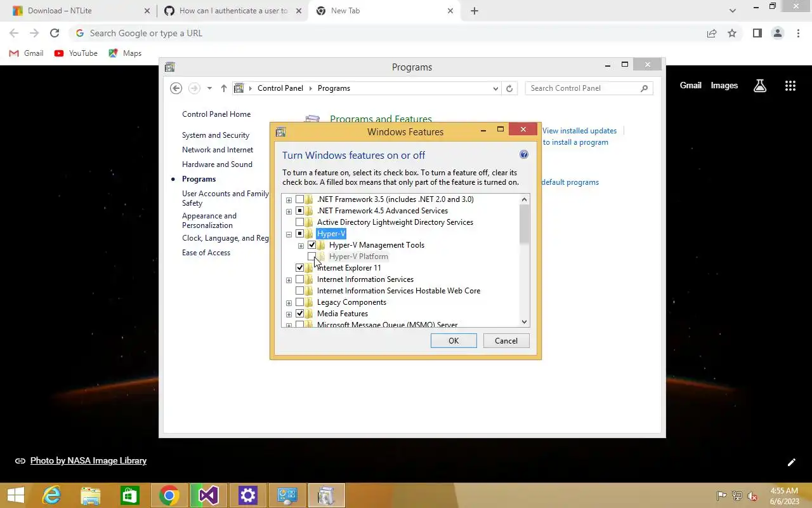Launch Internet Explorer from the taskbar
The height and width of the screenshot is (508, 812).
pos(51,495)
